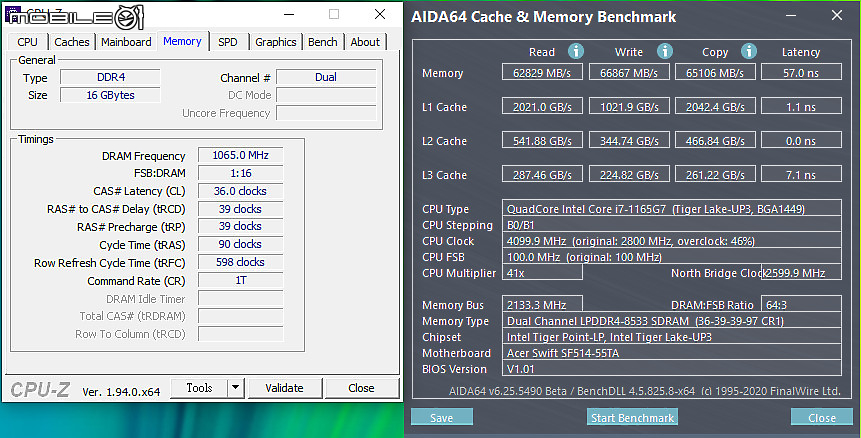This screenshot has height=438, width=861.
Task: Click the Size 16 GBytes field
Action: pyautogui.click(x=110, y=95)
